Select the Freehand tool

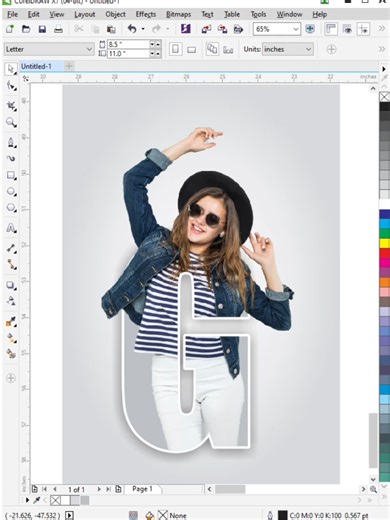tap(11, 142)
